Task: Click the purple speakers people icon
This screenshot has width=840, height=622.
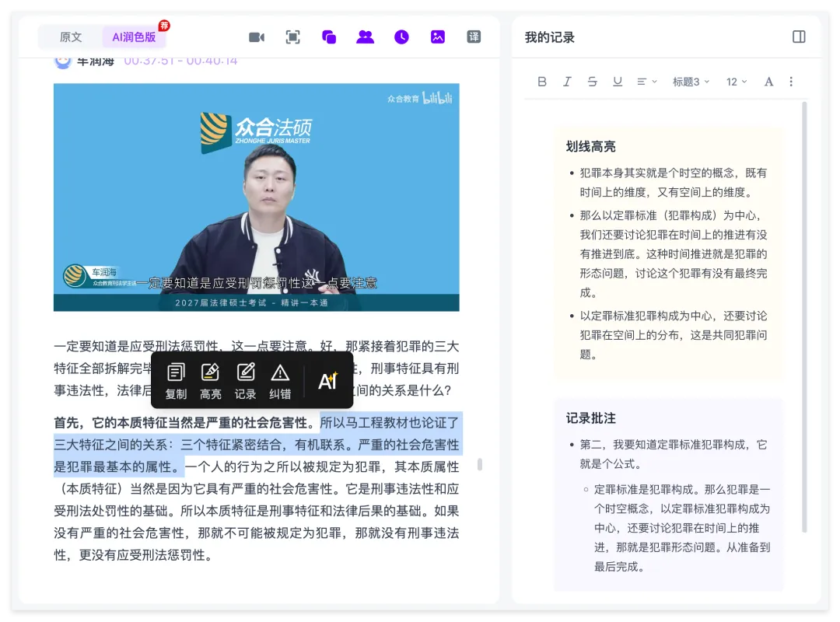Action: coord(366,37)
